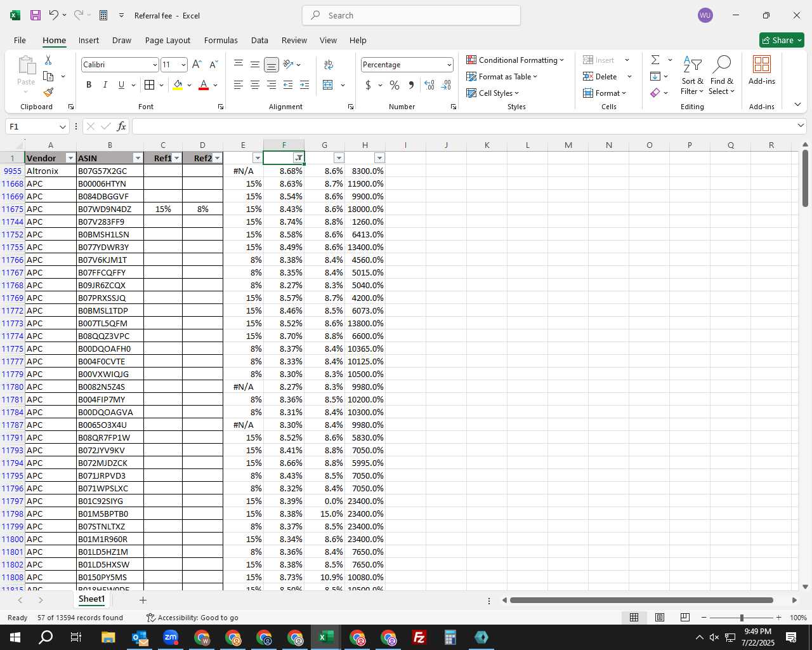
Task: Decrease decimal places shown
Action: 446,84
